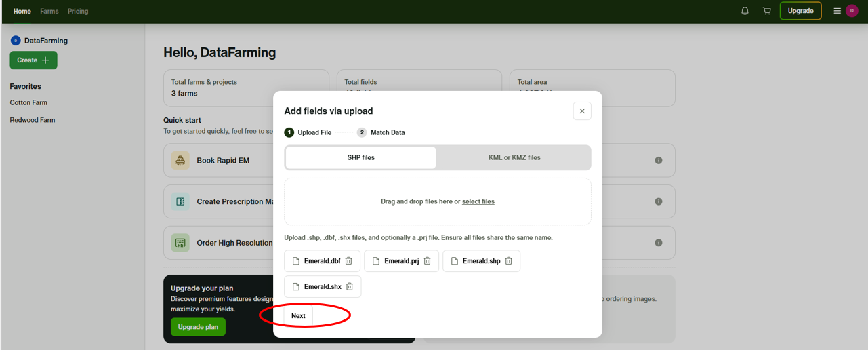
Task: Close the Add fields via upload dialog
Action: (582, 111)
